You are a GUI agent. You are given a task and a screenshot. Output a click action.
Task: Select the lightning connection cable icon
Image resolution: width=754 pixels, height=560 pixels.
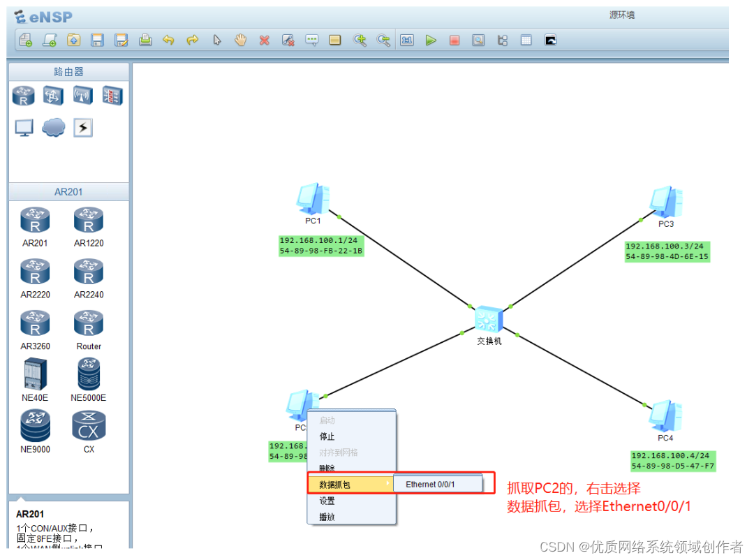tap(83, 128)
